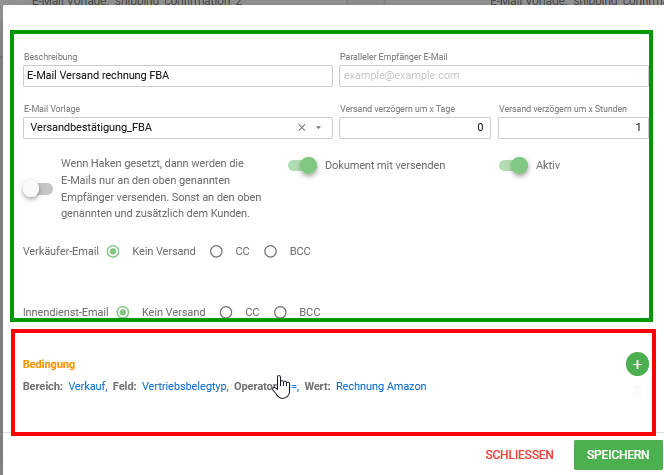Click the Rechnung Amazon value link
The width and height of the screenshot is (664, 475).
point(381,386)
